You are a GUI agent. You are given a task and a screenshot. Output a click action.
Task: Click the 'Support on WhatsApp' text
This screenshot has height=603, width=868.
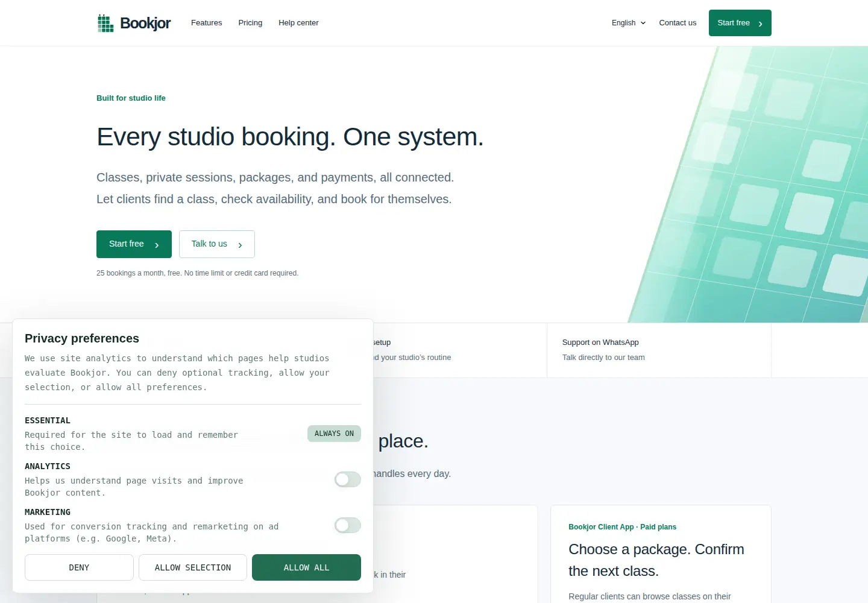(600, 343)
